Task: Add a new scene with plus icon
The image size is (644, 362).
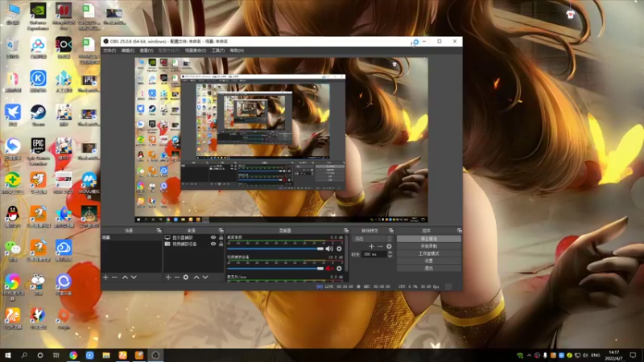Action: coord(105,278)
